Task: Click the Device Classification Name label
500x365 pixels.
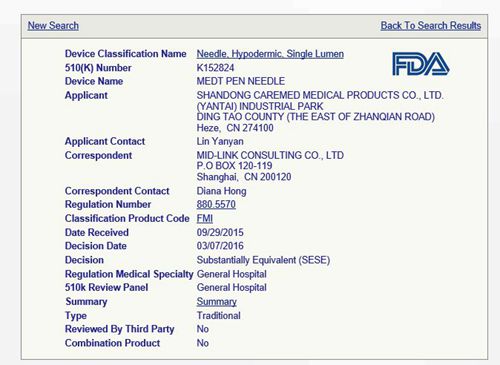Action: (x=126, y=54)
